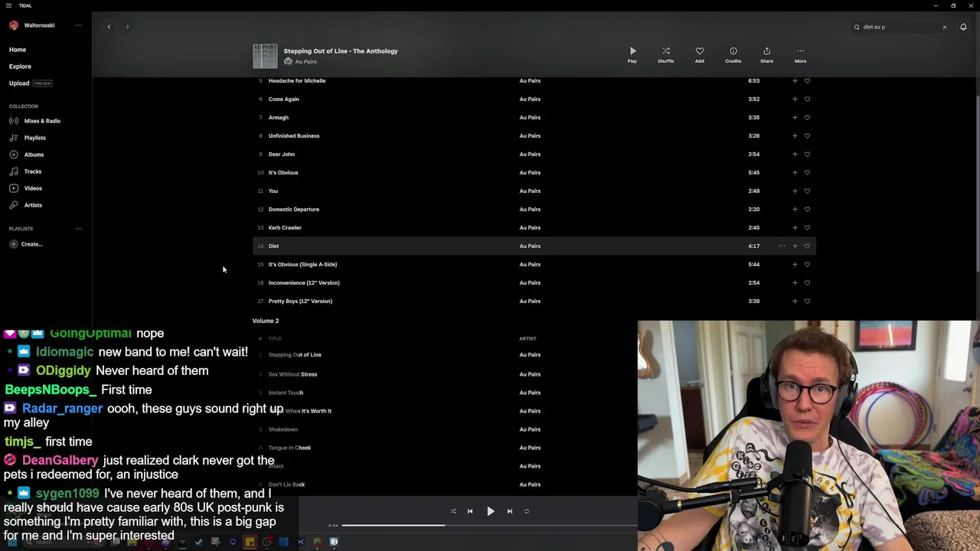This screenshot has width=980, height=551.
Task: Open Explore in the sidebar
Action: 20,67
